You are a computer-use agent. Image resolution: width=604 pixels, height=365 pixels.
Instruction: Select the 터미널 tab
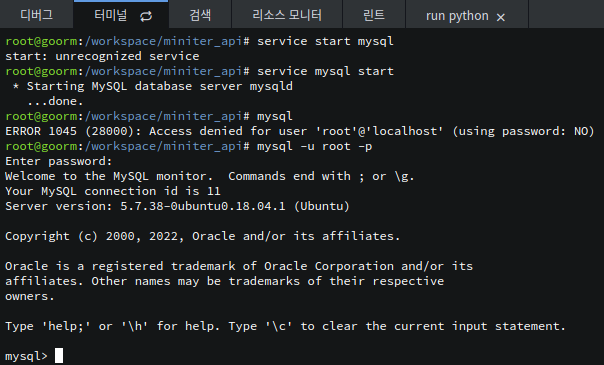coord(121,15)
